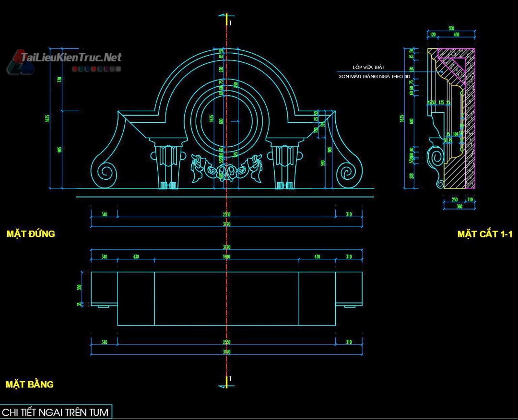Click the MẶT ĐỨNG view label
Image resolution: width=518 pixels, height=420 pixels.
(x=31, y=234)
